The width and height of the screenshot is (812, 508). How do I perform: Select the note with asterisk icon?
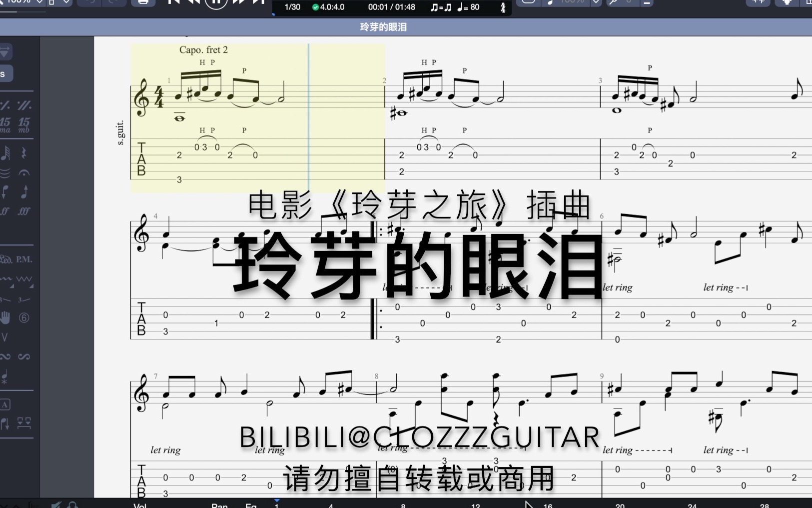5,376
